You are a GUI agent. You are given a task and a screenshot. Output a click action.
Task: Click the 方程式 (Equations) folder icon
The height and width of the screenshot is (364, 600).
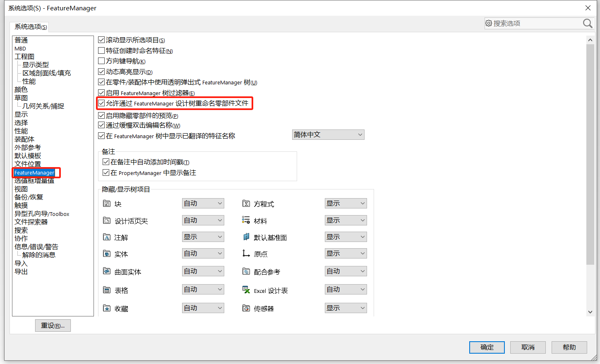247,203
